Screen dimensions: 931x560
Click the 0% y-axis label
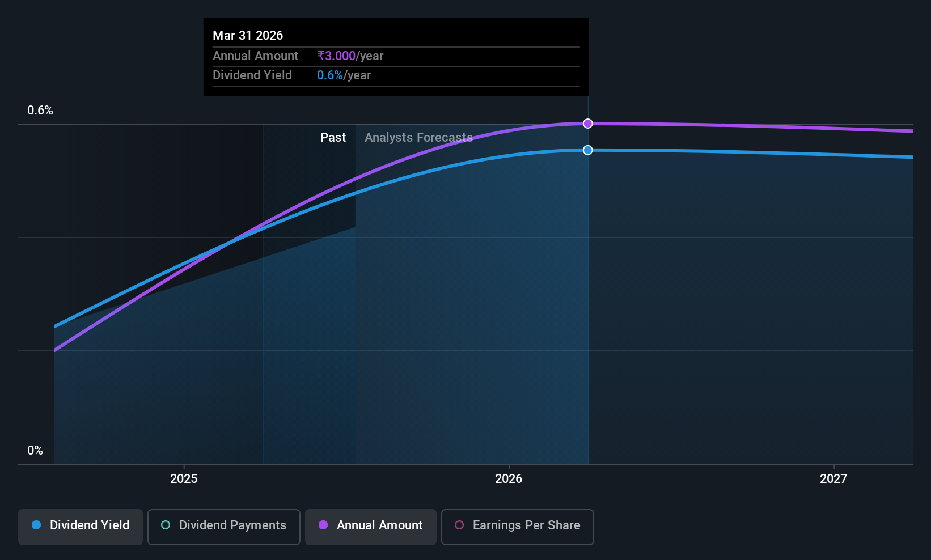(x=35, y=451)
